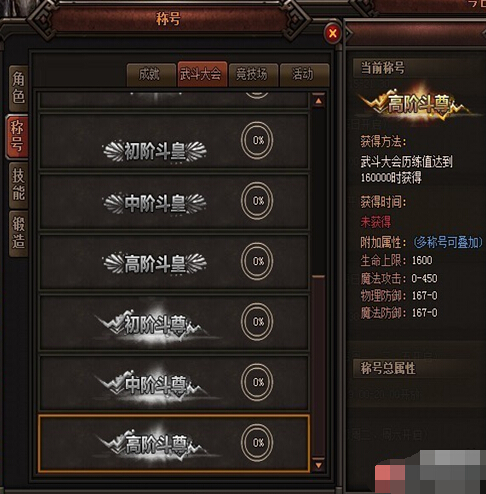
Task: Open the 竞技场 tab
Action: click(253, 74)
